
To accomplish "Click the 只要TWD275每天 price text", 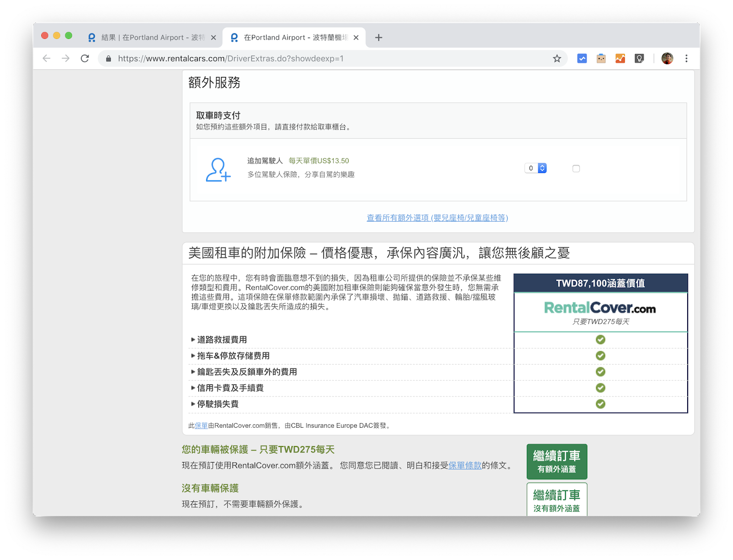I will (x=600, y=321).
